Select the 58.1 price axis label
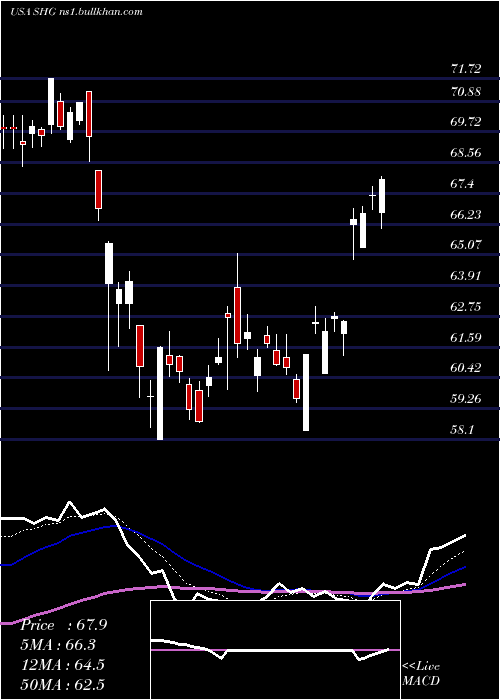 pyautogui.click(x=462, y=429)
